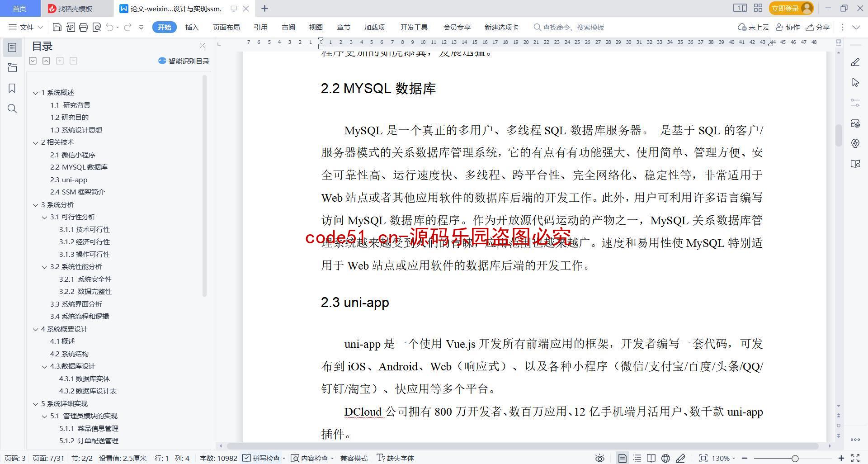Click the 分享 button

coord(817,27)
